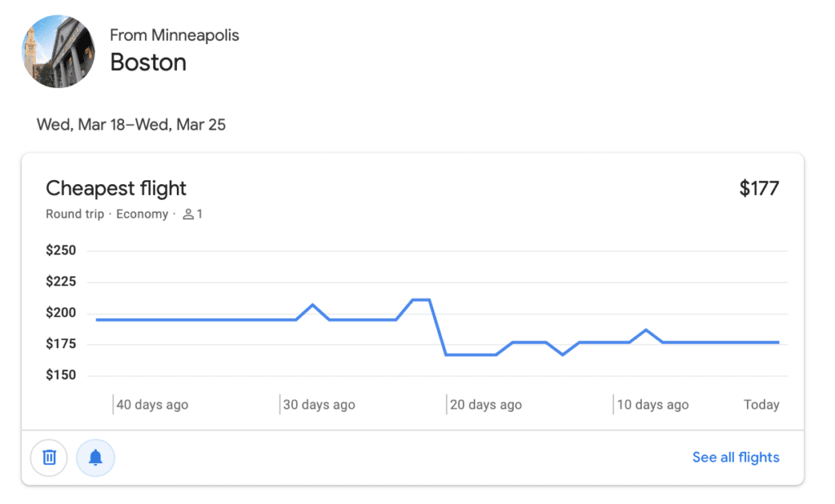Select the 40 days ago axis label
Screen dimensions: 835x504
152,405
